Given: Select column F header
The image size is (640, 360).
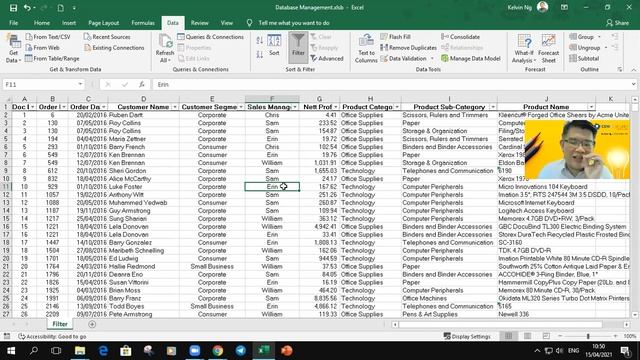Looking at the screenshot, I should [x=272, y=99].
